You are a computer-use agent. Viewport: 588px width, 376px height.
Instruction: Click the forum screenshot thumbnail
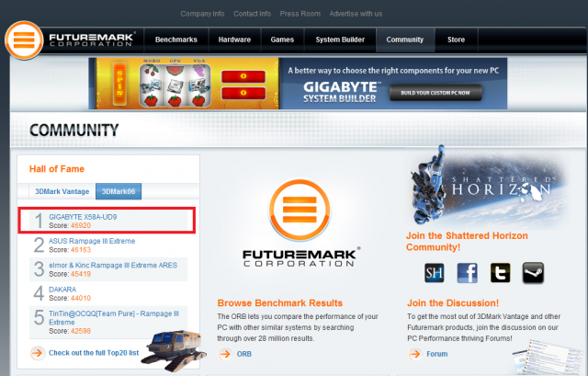point(548,358)
